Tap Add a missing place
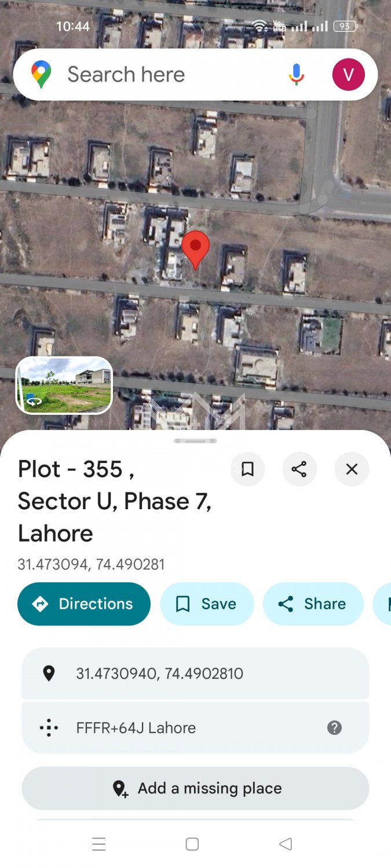 [x=195, y=788]
